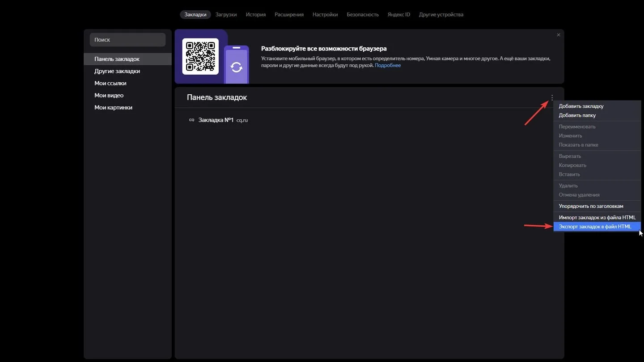Image resolution: width=644 pixels, height=362 pixels.
Task: Switch to the Загрузки tab
Action: (226, 15)
